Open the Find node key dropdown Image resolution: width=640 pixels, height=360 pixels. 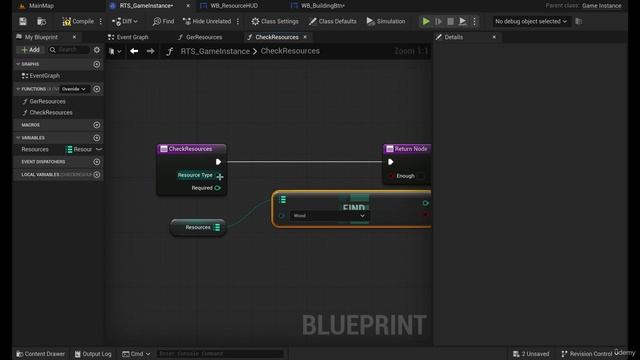pyautogui.click(x=329, y=216)
